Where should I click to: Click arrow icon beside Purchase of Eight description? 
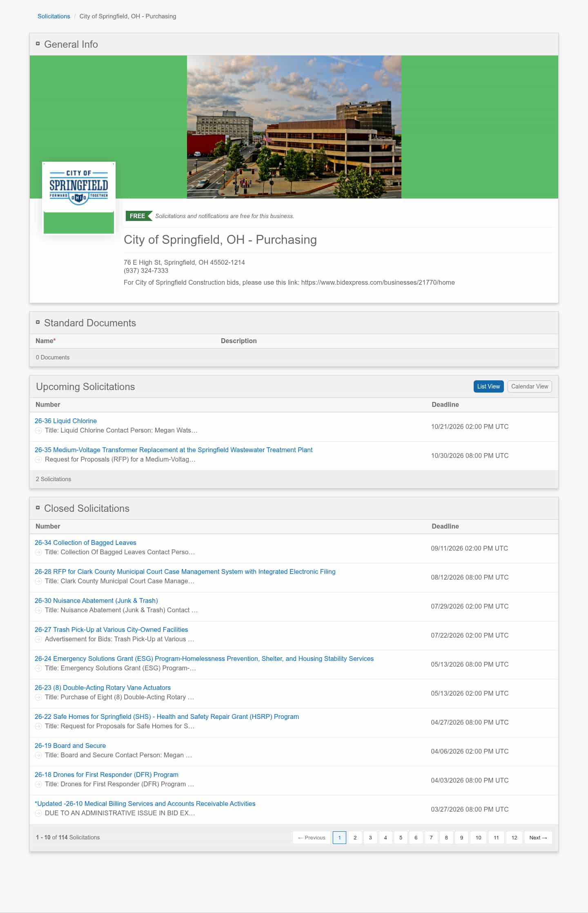38,697
